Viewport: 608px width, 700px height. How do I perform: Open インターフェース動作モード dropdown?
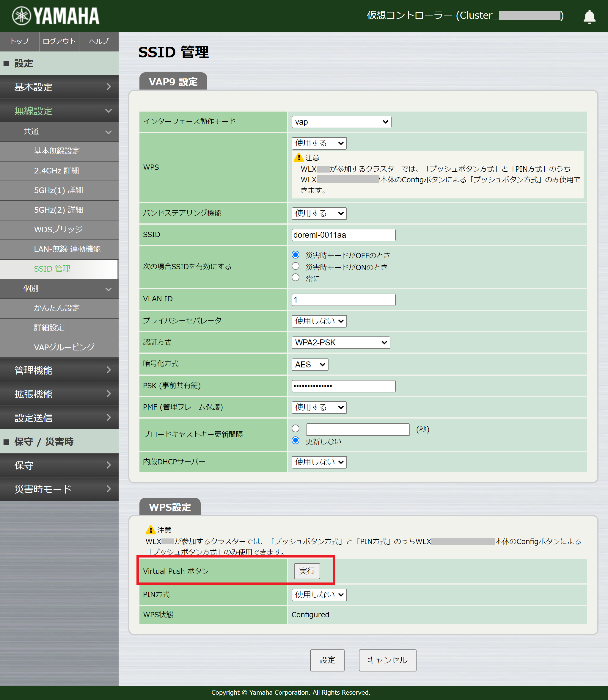tap(341, 122)
